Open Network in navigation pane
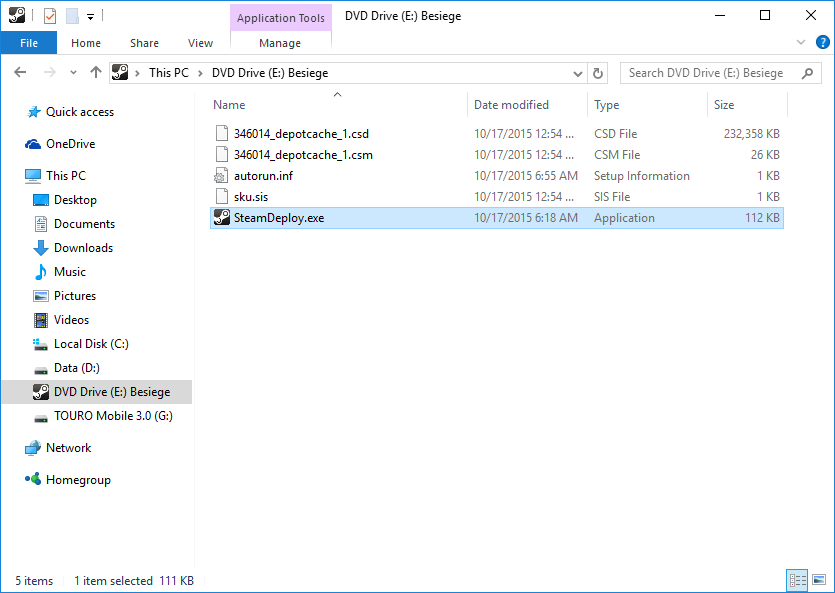The height and width of the screenshot is (593, 835). (68, 448)
